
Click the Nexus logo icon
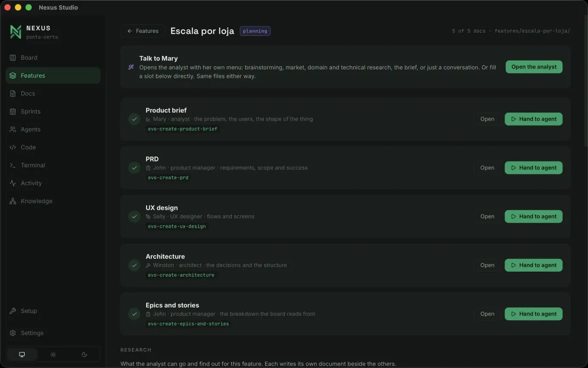pos(16,32)
